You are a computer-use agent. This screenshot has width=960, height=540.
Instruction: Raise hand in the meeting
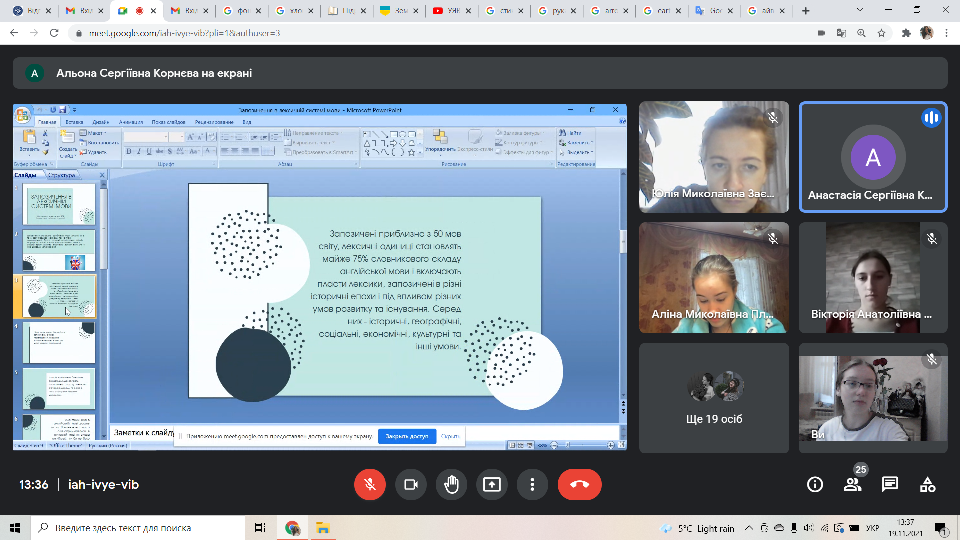tap(451, 484)
